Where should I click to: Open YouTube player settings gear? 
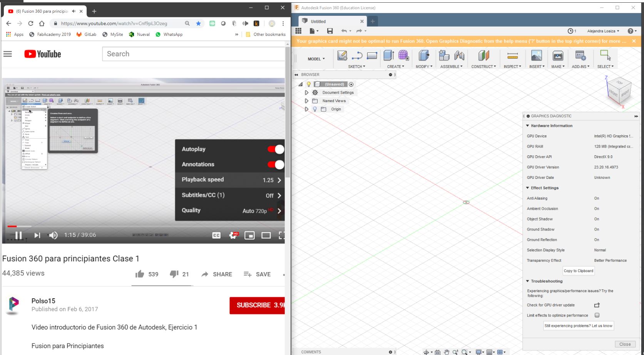click(233, 235)
